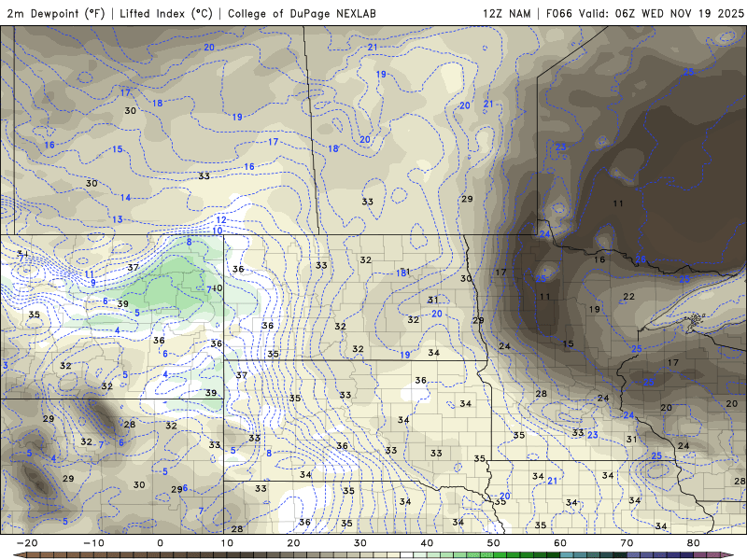The height and width of the screenshot is (560, 747).
Task: Click the blue contour label "14"
Action: (x=125, y=197)
